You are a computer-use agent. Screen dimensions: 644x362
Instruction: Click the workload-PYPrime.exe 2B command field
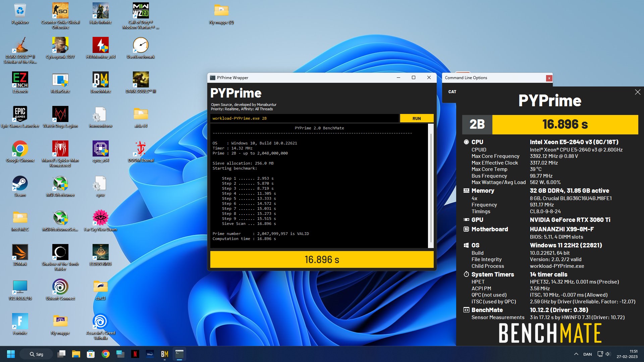pyautogui.click(x=304, y=118)
